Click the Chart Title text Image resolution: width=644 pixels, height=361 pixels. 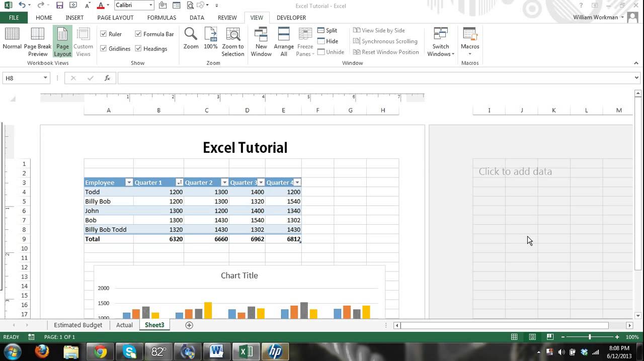tap(239, 276)
